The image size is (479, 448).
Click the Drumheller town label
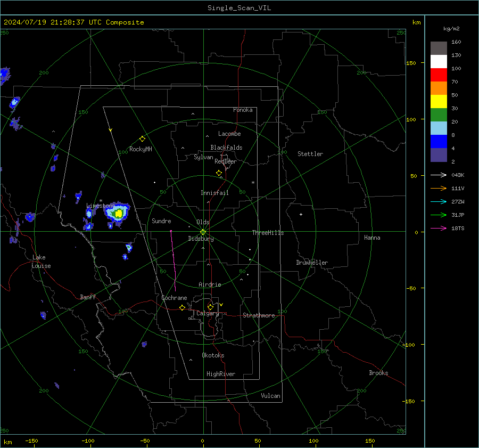click(312, 263)
